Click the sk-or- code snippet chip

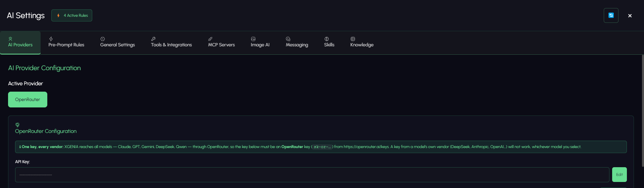[x=322, y=147]
